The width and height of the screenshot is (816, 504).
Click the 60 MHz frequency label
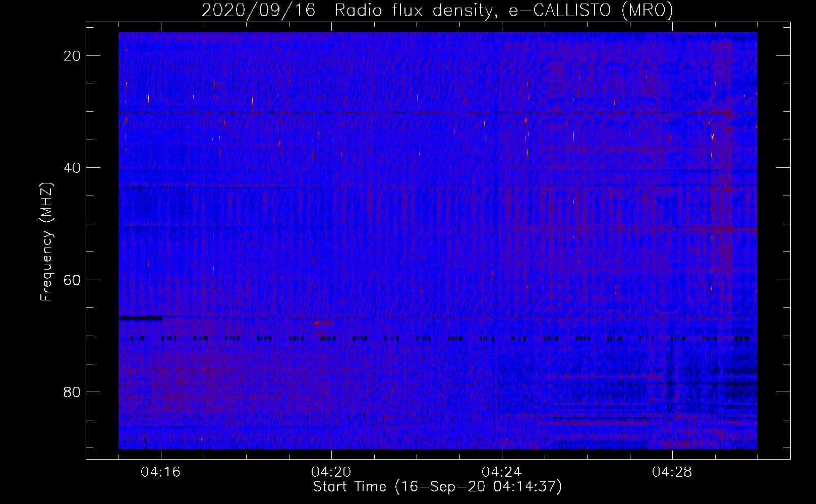tap(72, 280)
